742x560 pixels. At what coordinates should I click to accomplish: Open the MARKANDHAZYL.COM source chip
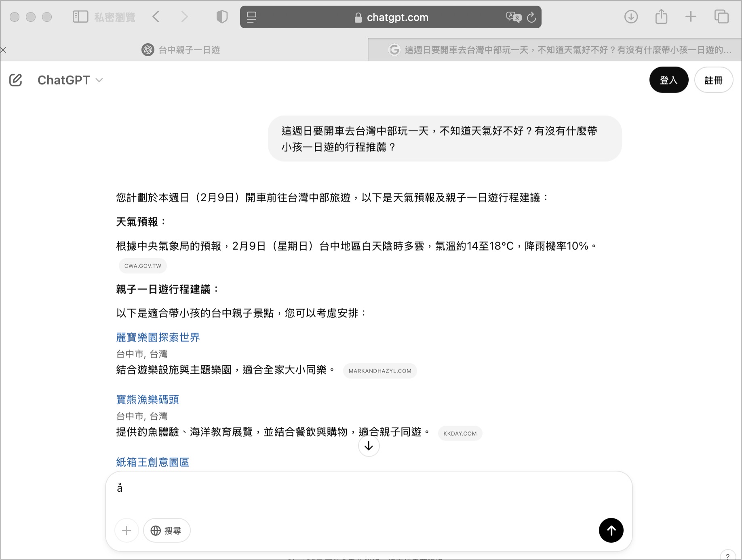380,371
